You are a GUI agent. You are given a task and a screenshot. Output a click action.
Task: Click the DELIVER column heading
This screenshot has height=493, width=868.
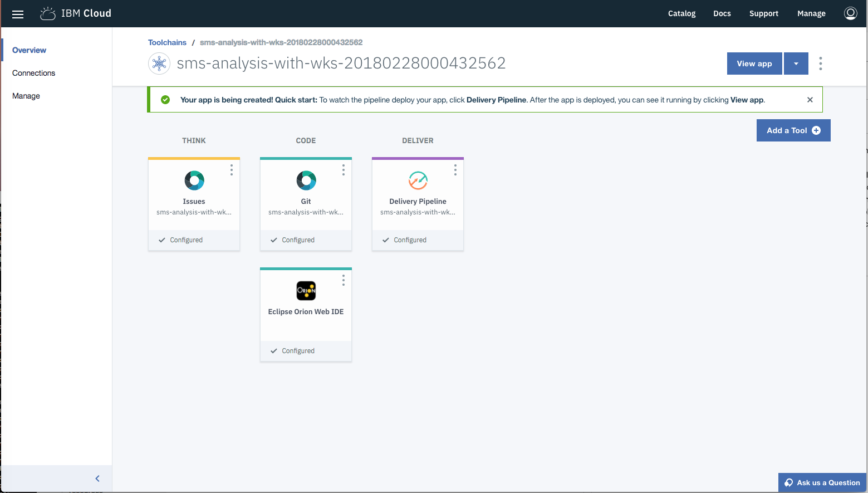(x=418, y=140)
